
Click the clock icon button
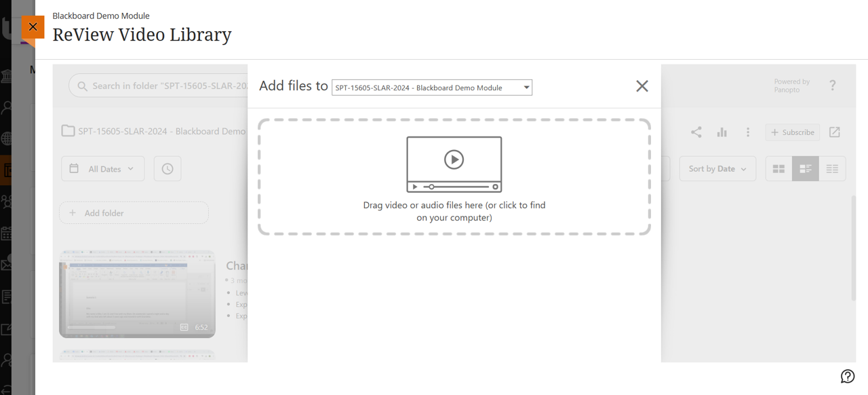[167, 169]
